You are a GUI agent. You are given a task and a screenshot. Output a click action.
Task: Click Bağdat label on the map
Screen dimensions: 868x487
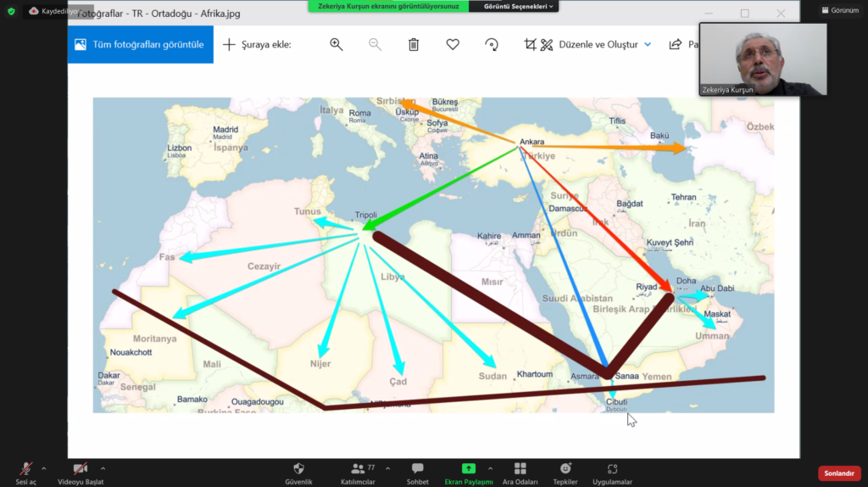point(630,204)
